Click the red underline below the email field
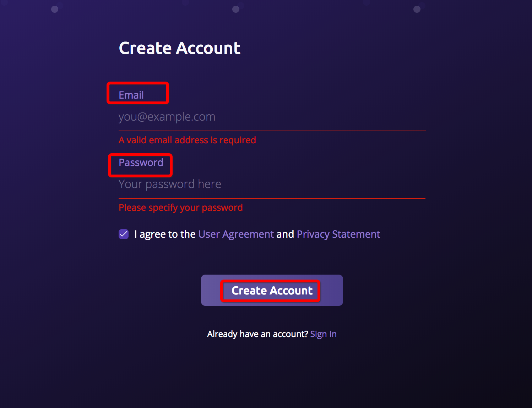Viewport: 532px width, 408px height. 272,131
